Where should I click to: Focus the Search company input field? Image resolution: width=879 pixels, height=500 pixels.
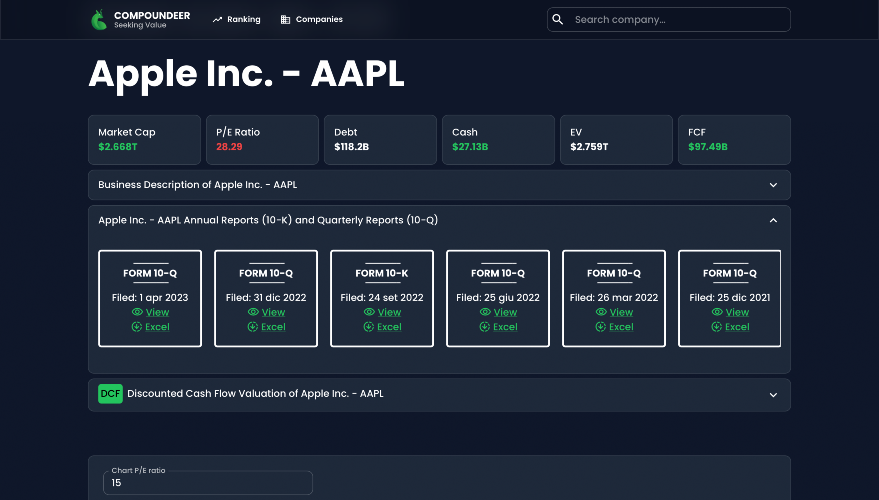[669, 20]
